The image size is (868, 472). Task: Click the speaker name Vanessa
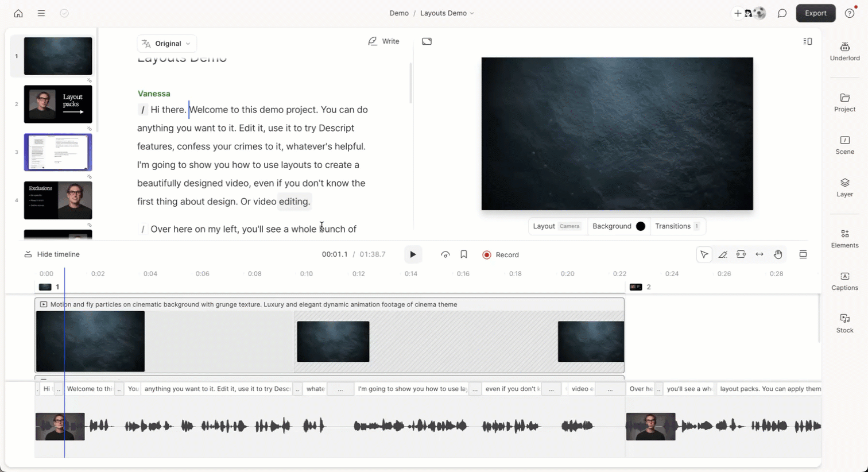pyautogui.click(x=154, y=94)
